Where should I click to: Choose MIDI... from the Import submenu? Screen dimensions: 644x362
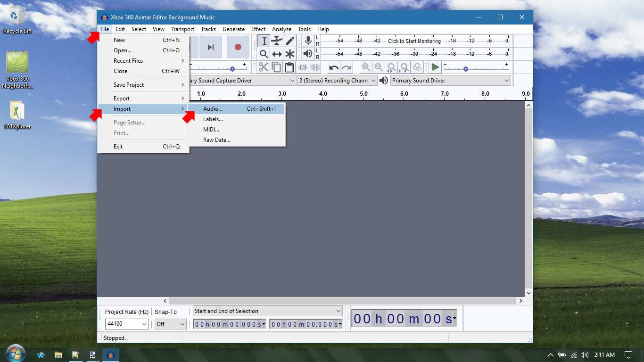236,130
